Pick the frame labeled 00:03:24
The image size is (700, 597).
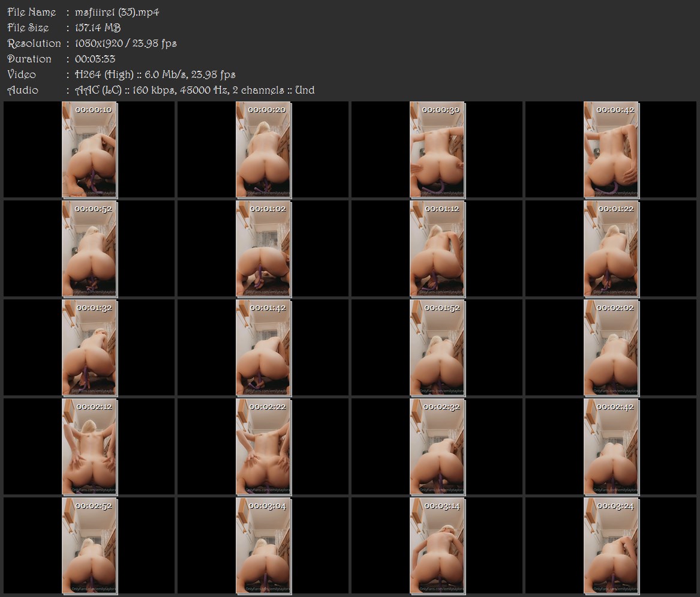[x=611, y=546]
